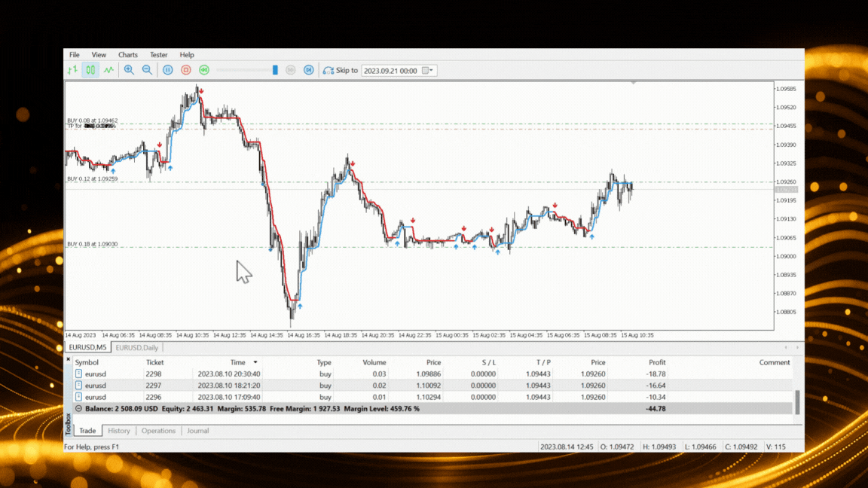
Task: Click the Skip to button
Action: [x=341, y=70]
